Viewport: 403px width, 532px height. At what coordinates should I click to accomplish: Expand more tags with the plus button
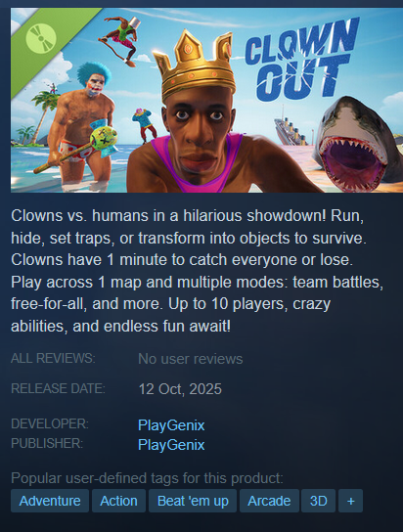(350, 501)
